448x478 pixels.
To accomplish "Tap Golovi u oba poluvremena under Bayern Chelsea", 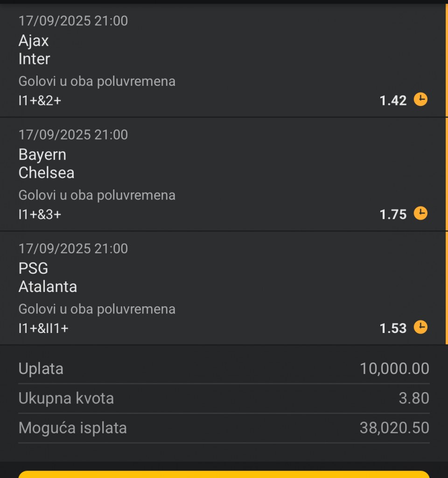I will point(97,195).
